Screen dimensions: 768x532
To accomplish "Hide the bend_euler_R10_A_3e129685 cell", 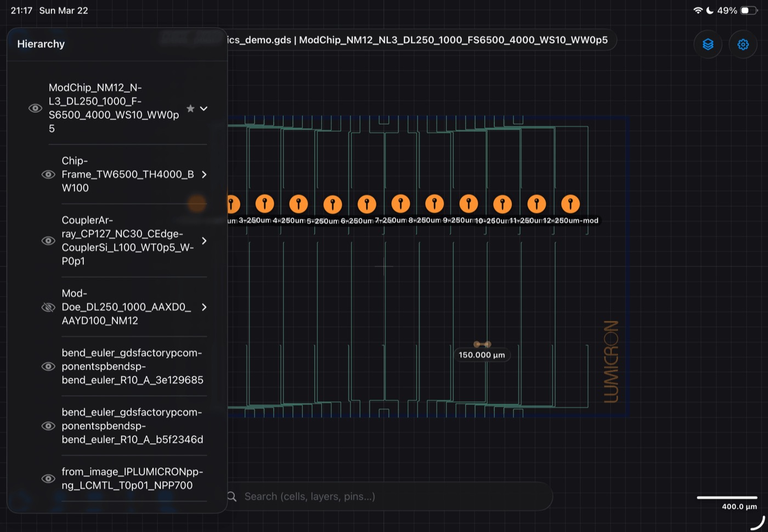I will point(48,366).
